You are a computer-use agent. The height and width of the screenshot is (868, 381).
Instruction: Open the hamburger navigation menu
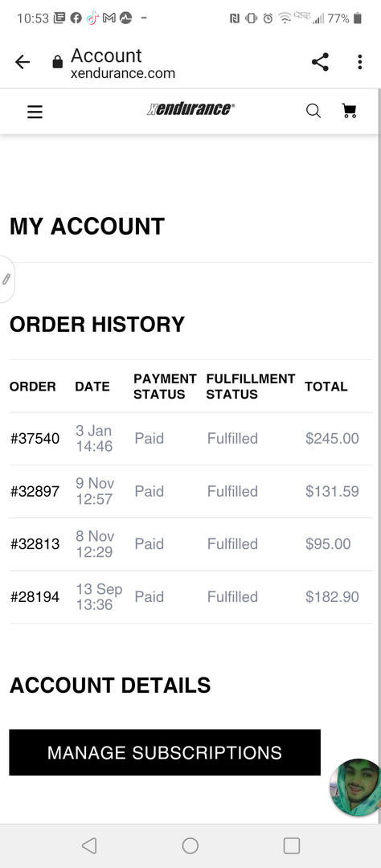(x=35, y=112)
